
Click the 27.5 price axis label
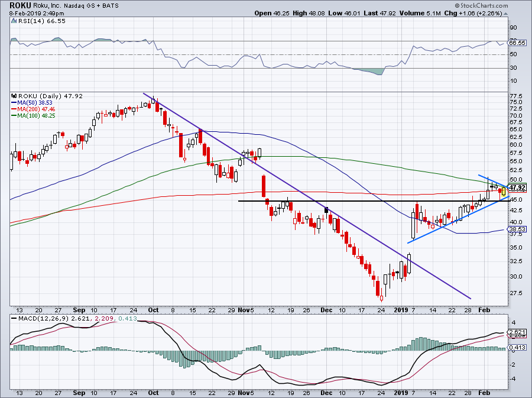[x=515, y=293]
